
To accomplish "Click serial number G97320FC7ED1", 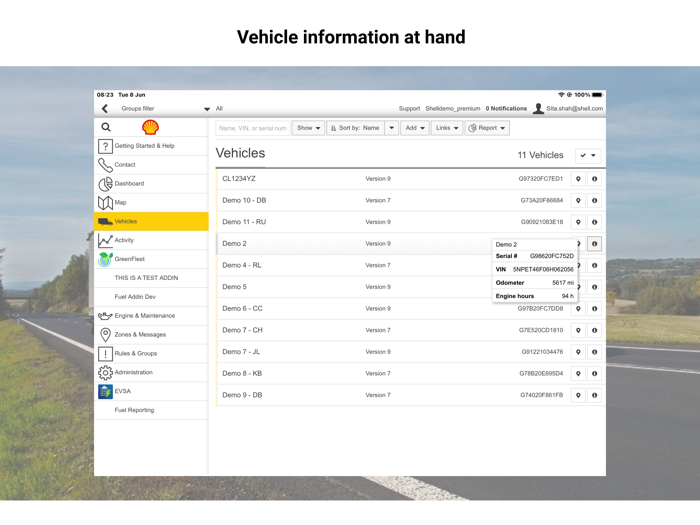I will tap(541, 179).
